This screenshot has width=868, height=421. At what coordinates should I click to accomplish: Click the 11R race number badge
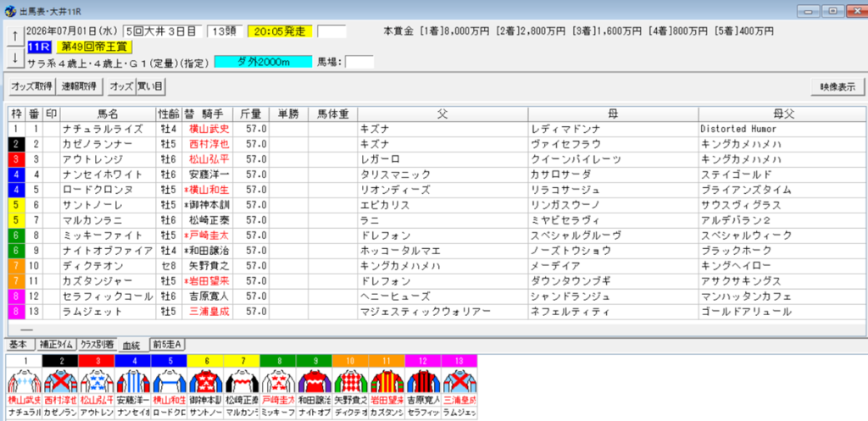[x=39, y=47]
